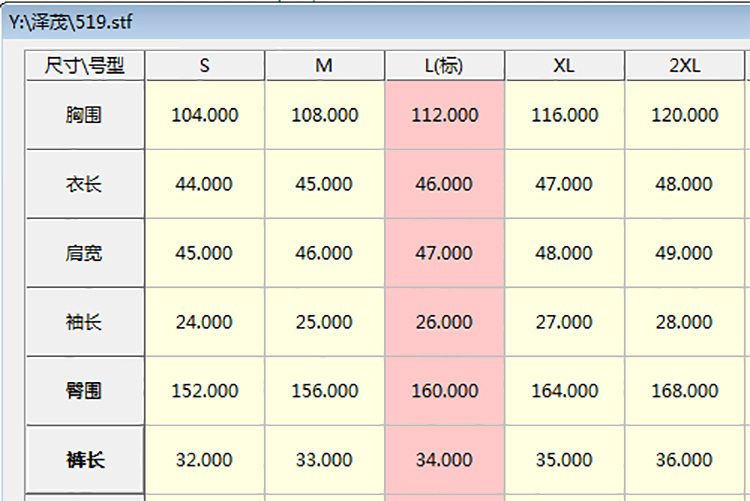Click the 臀围 row header

[85, 390]
